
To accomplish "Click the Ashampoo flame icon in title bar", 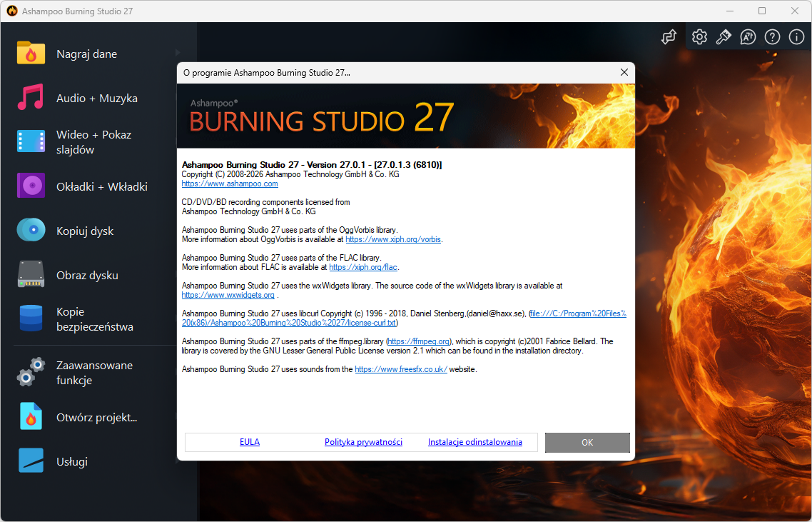I will [12, 11].
